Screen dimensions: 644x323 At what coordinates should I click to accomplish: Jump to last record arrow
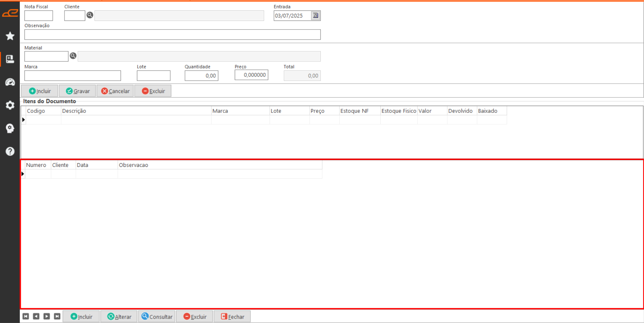pyautogui.click(x=57, y=316)
